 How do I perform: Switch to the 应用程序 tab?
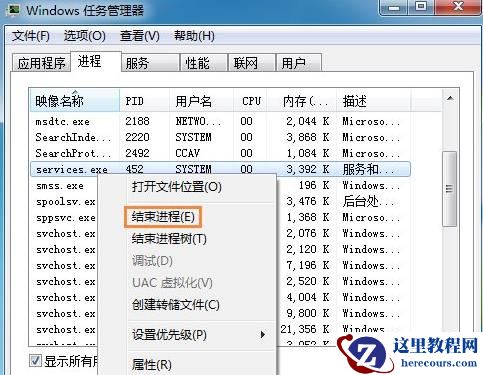coord(41,63)
